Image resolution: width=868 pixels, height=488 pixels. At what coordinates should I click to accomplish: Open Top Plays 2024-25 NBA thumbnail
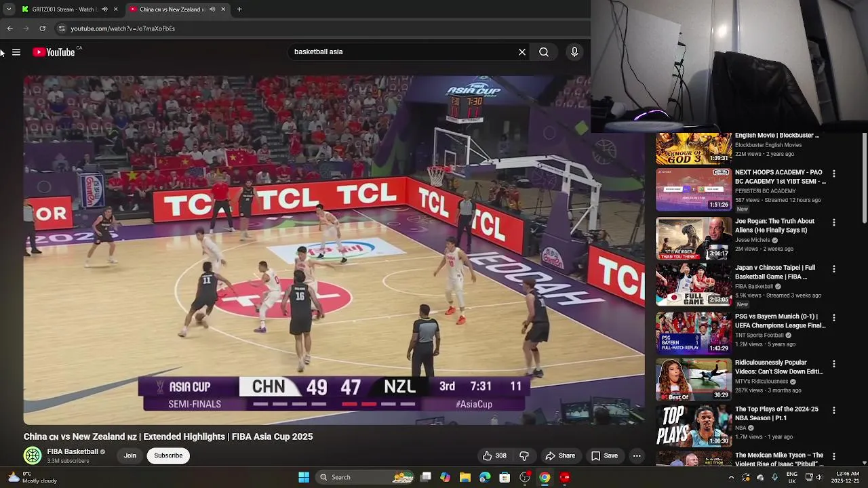coord(694,426)
